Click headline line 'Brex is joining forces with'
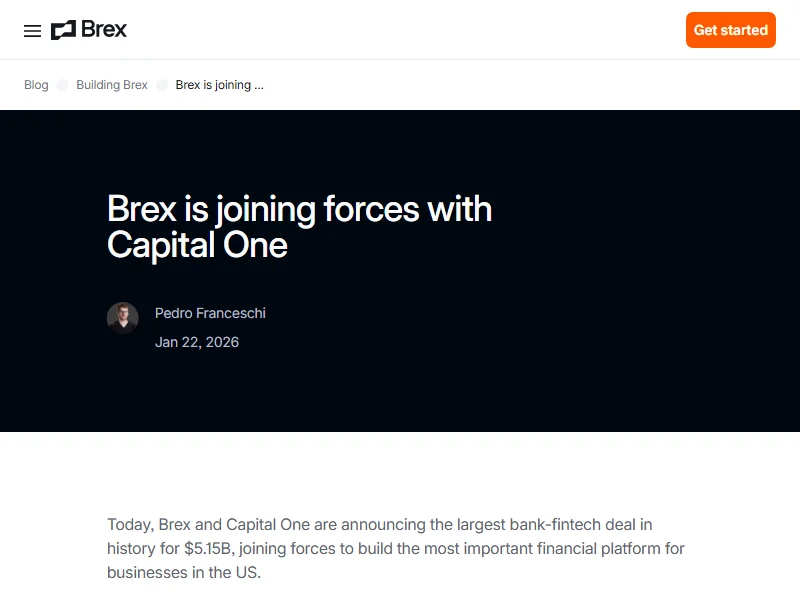Image resolution: width=800 pixels, height=600 pixels. click(299, 209)
